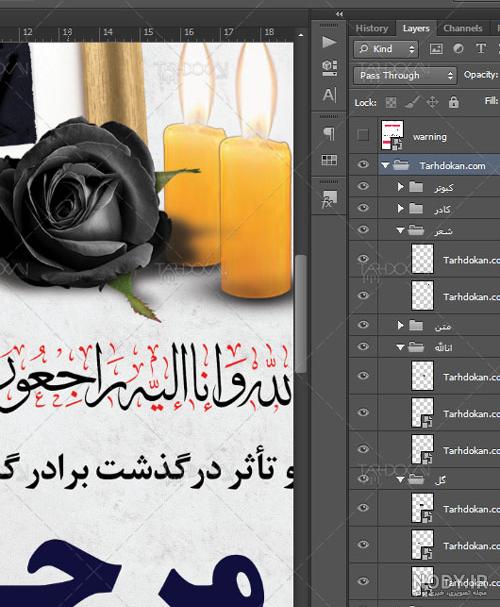Expand the کادر group
This screenshot has height=607, width=500.
pos(401,209)
